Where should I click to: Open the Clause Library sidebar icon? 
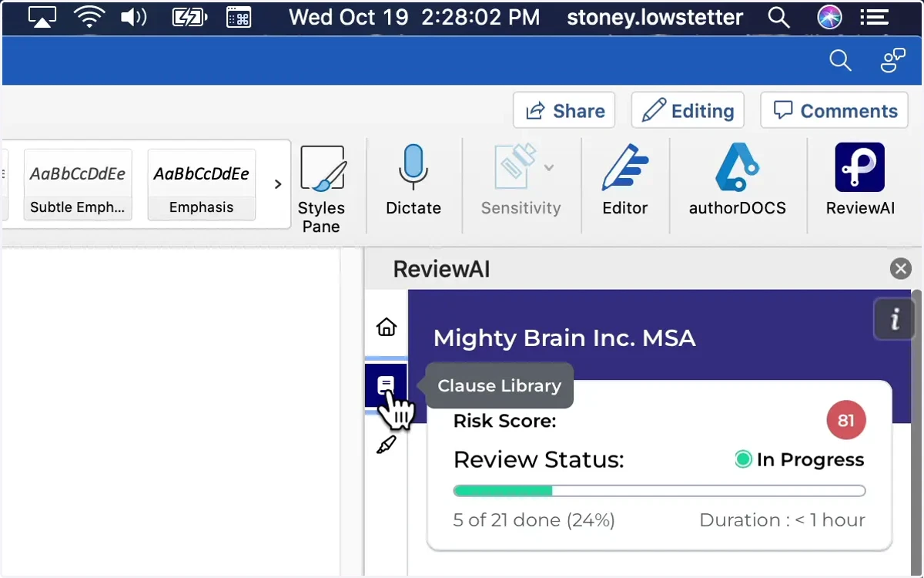pos(387,385)
